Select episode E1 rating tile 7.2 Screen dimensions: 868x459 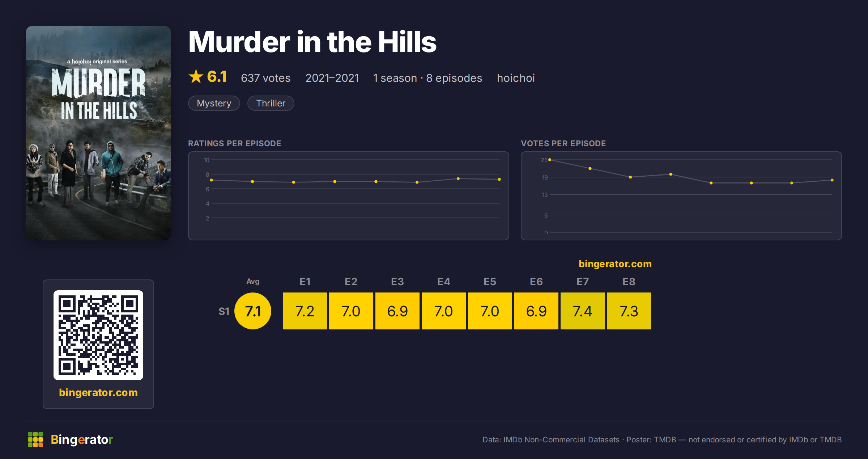click(x=305, y=311)
